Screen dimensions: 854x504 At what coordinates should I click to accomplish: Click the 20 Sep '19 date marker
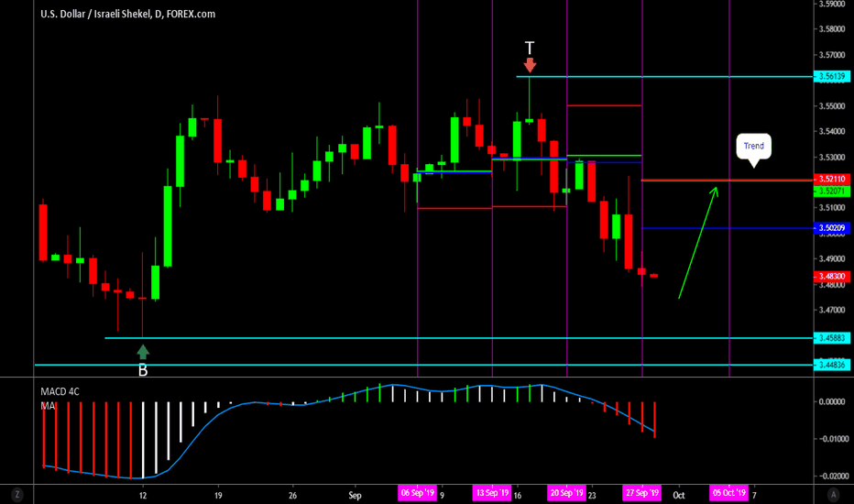coord(567,493)
